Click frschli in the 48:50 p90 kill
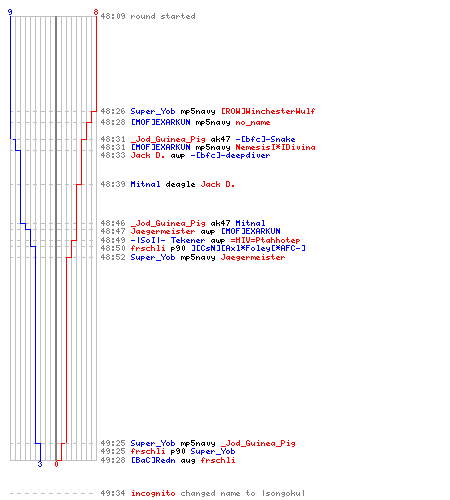The height and width of the screenshot is (500, 450). point(148,248)
